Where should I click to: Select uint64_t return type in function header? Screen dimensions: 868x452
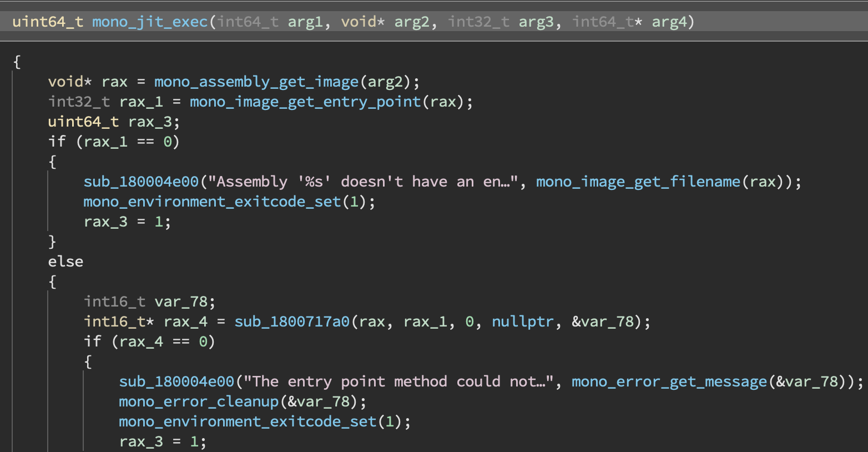(48, 22)
